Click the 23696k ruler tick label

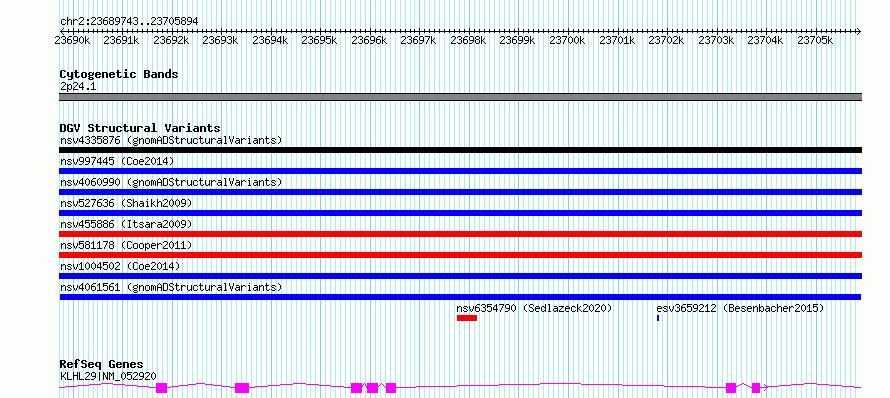pos(370,40)
